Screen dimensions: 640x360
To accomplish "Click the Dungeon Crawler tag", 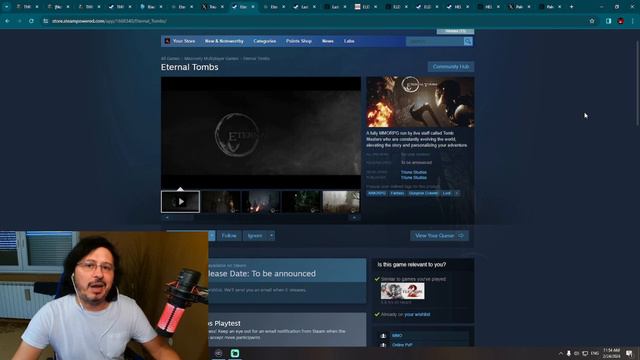I will point(423,193).
